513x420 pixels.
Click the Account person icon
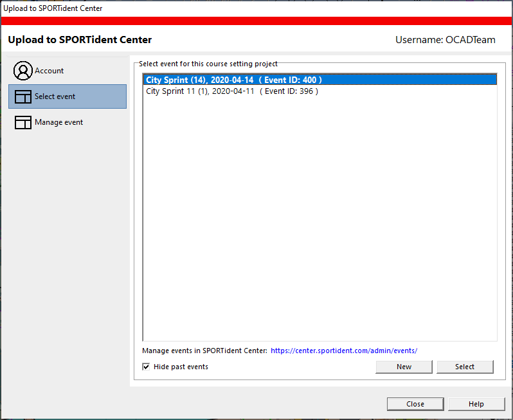pos(23,70)
